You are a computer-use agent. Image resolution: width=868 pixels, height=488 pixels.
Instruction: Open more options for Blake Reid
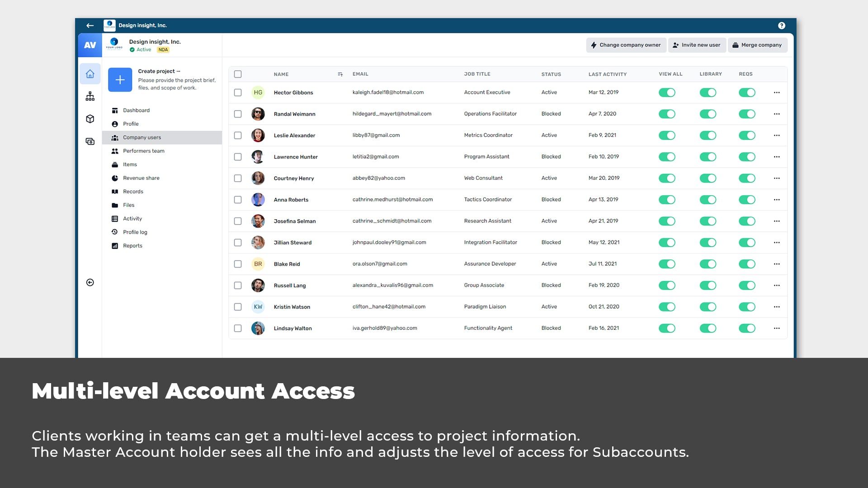click(777, 264)
